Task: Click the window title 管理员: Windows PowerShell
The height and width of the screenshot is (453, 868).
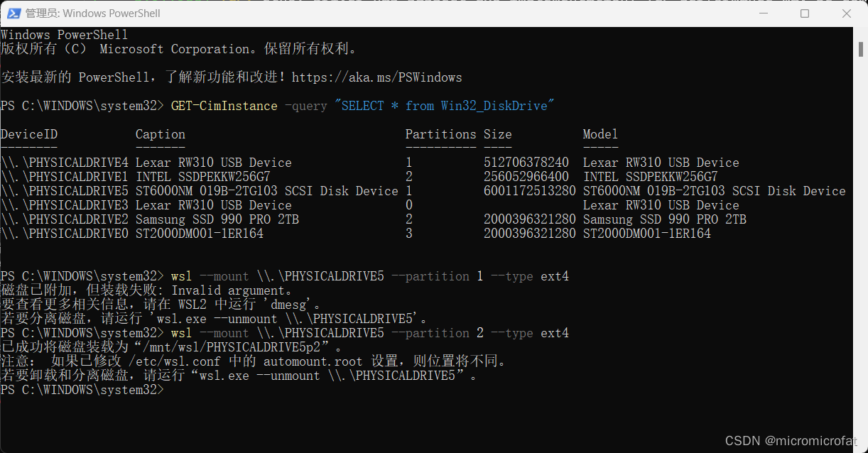Action: [92, 13]
